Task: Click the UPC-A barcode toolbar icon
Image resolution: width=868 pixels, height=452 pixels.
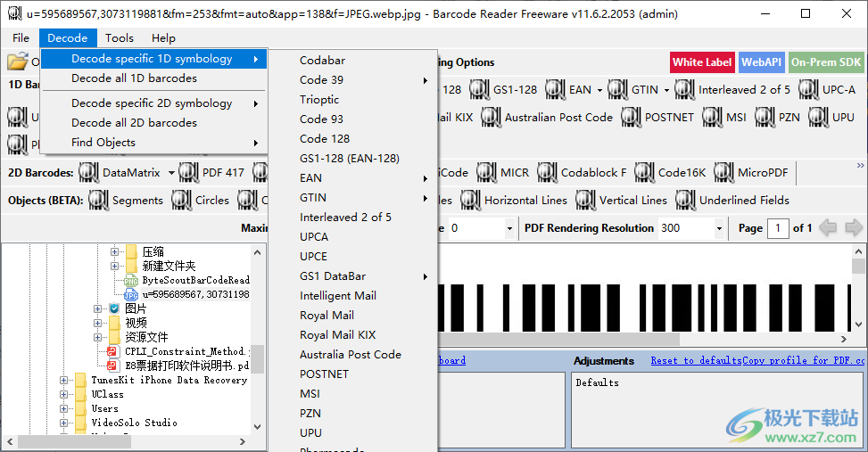Action: pos(809,90)
